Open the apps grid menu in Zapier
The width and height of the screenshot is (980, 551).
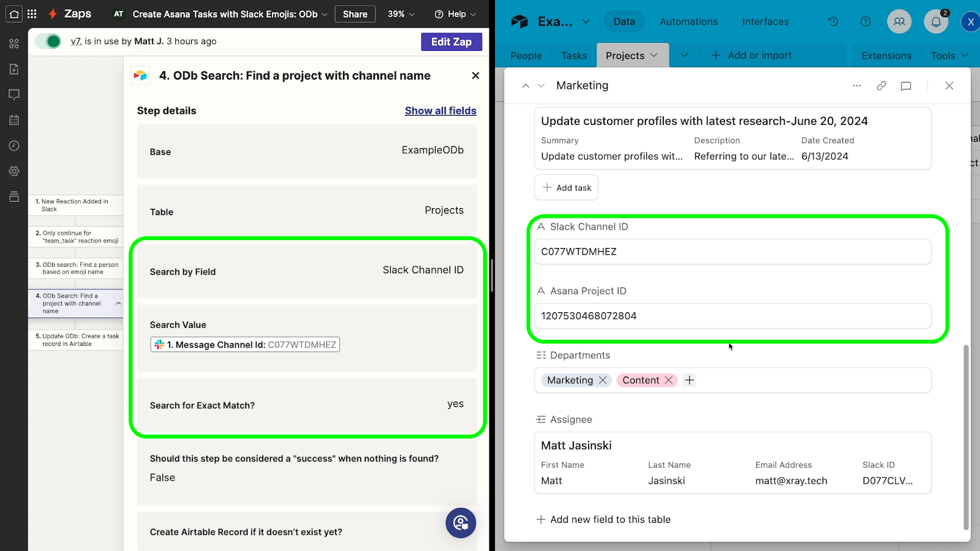click(32, 13)
